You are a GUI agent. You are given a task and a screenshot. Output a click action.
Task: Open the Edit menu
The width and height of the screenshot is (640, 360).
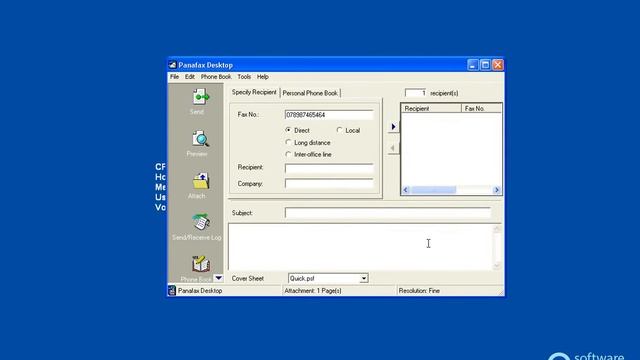(x=189, y=77)
